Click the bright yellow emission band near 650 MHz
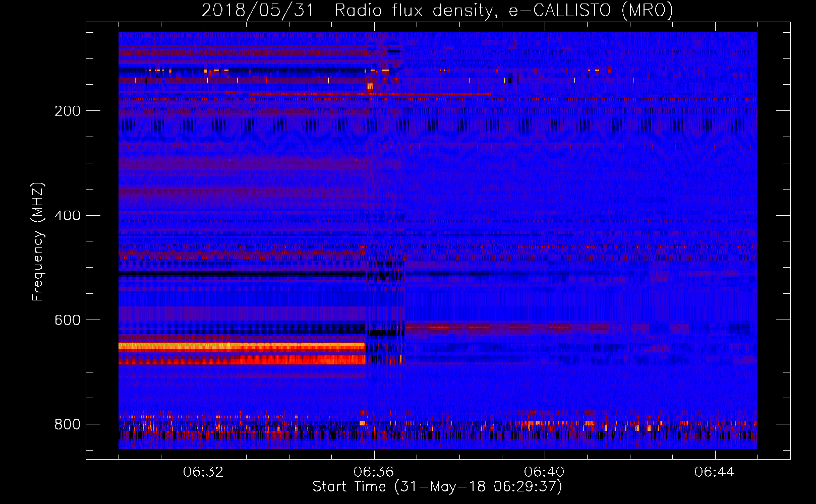This screenshot has height=504, width=816. [x=242, y=346]
